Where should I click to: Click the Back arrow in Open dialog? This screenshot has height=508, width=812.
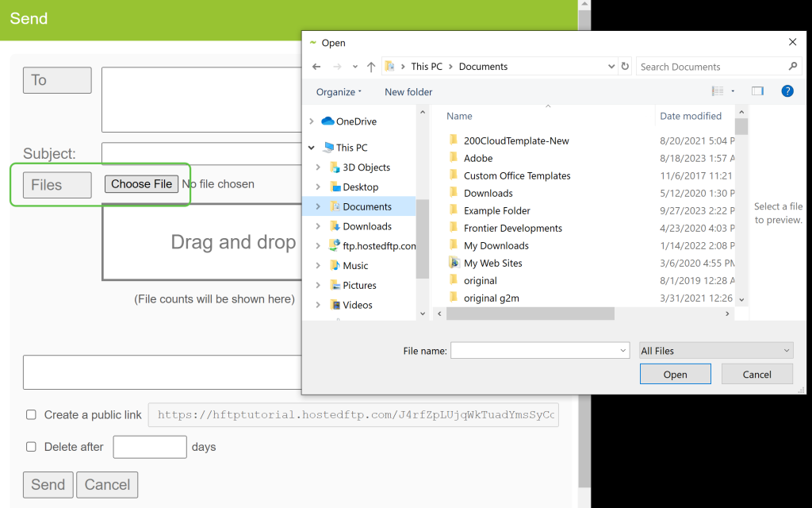click(317, 67)
